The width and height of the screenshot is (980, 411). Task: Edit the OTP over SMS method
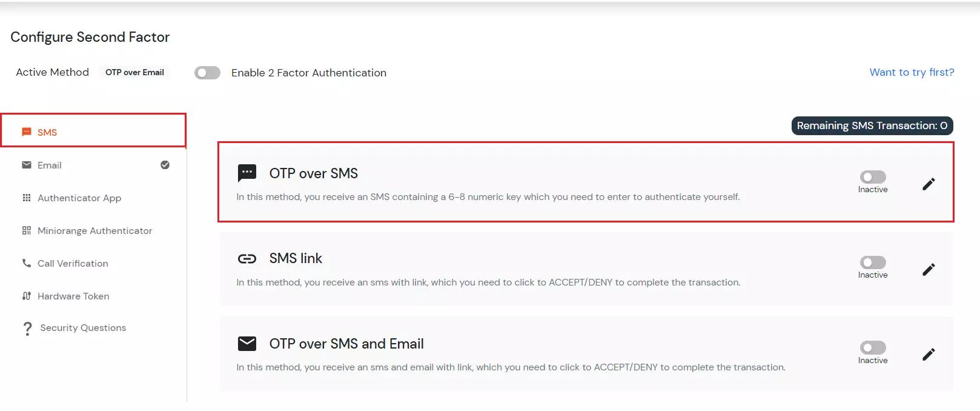pos(929,184)
